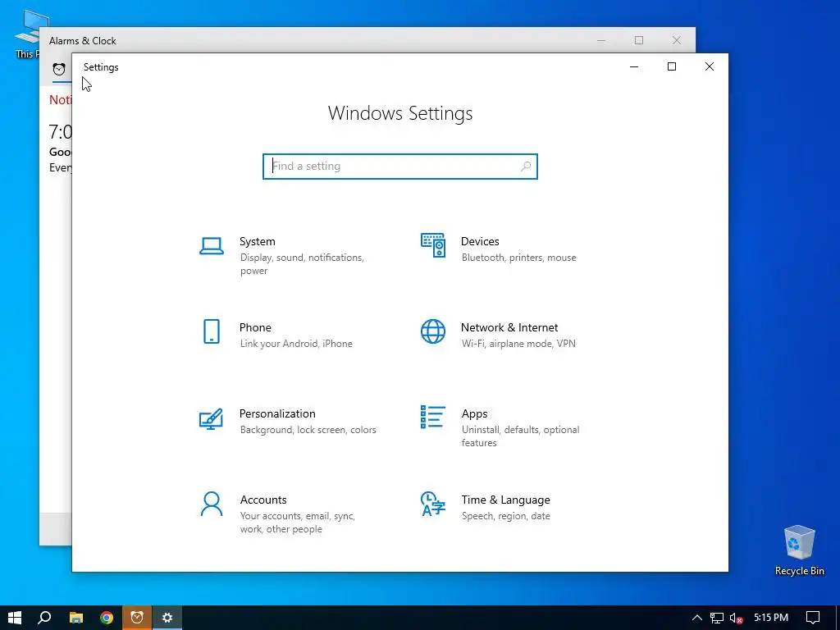
Task: Open the Network & Internet globe icon
Action: click(x=433, y=331)
